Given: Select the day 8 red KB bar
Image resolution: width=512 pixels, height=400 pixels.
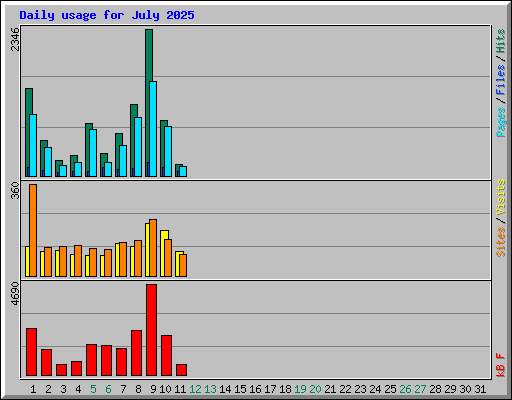Looking at the screenshot, I should [136, 353].
